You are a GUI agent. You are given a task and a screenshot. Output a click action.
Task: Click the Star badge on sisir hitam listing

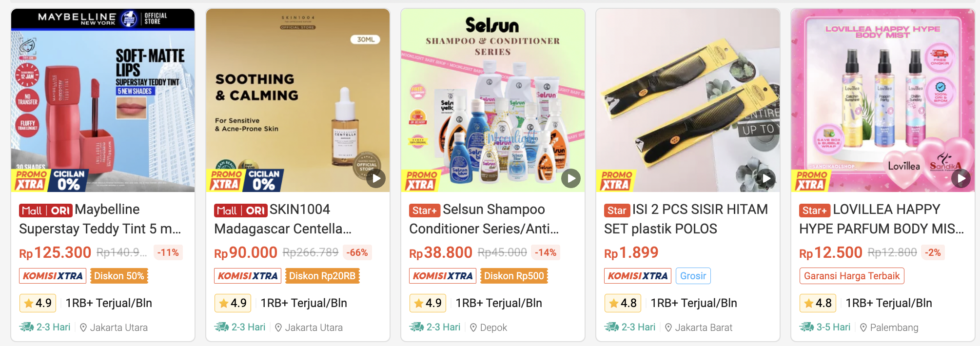tap(617, 211)
